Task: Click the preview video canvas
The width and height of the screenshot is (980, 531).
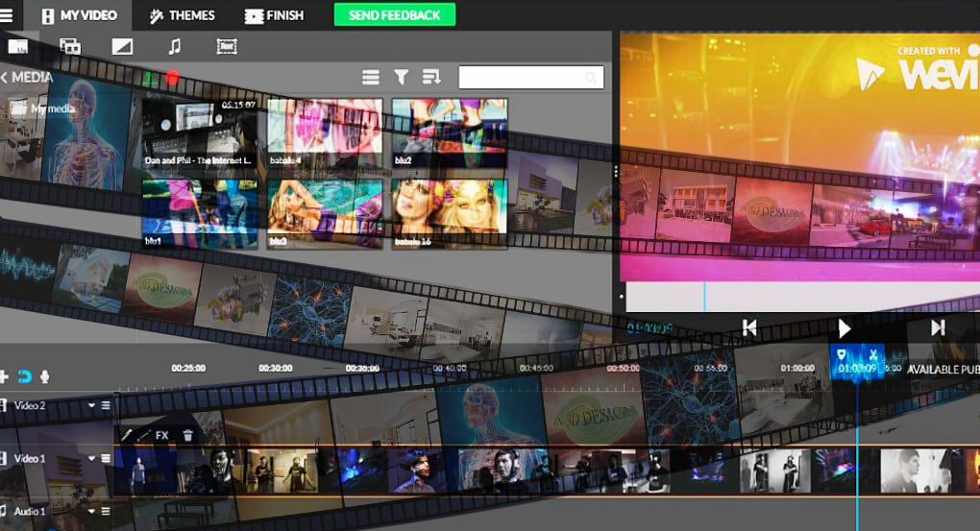Action: coord(799,157)
